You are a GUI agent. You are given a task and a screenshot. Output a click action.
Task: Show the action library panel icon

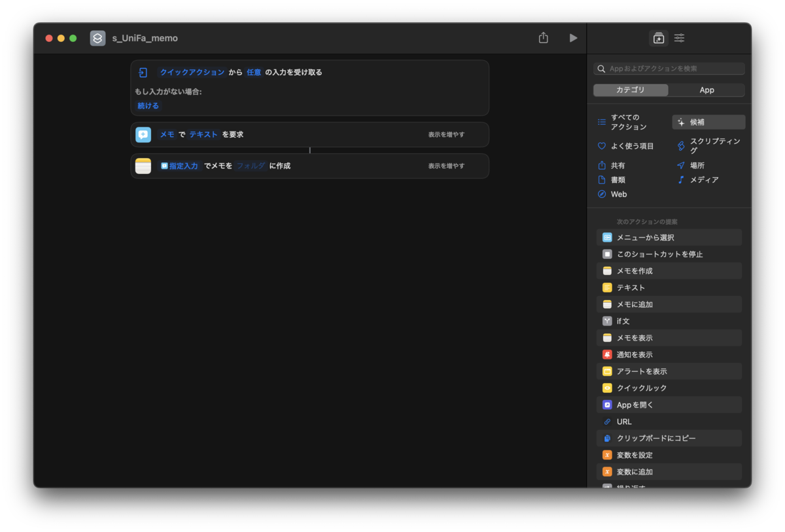click(x=659, y=38)
